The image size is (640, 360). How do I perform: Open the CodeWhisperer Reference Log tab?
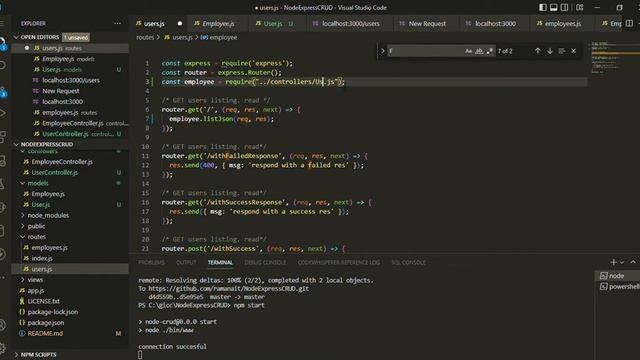coord(339,262)
